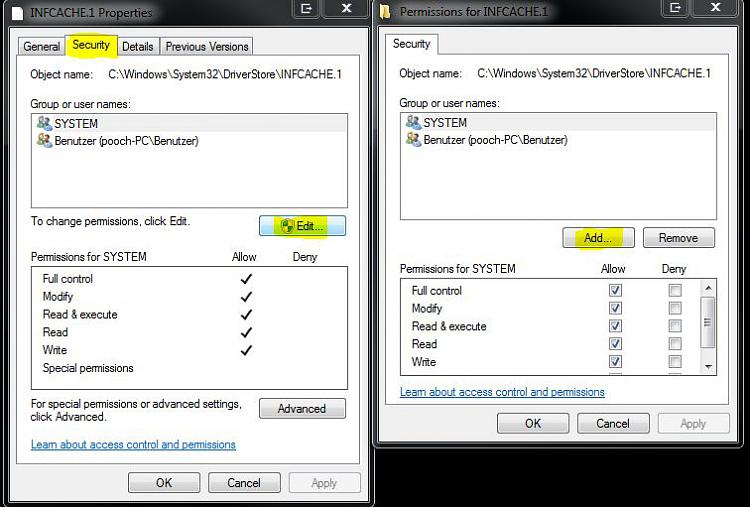This screenshot has width=750, height=507.
Task: Toggle Deny checkbox for Modify
Action: pos(675,308)
